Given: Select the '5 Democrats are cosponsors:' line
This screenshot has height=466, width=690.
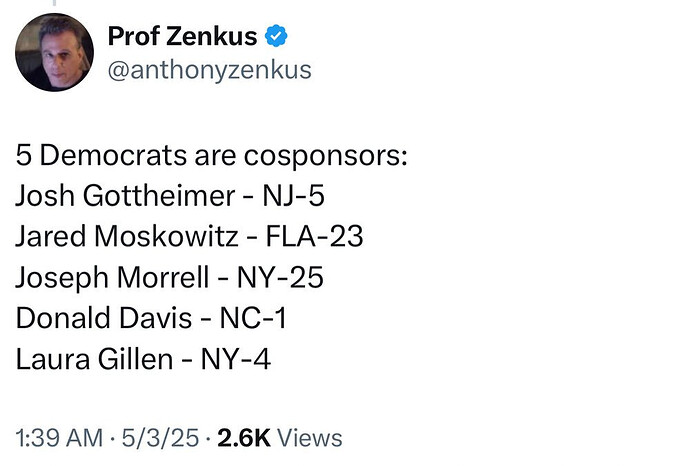Looking at the screenshot, I should click(x=212, y=155).
